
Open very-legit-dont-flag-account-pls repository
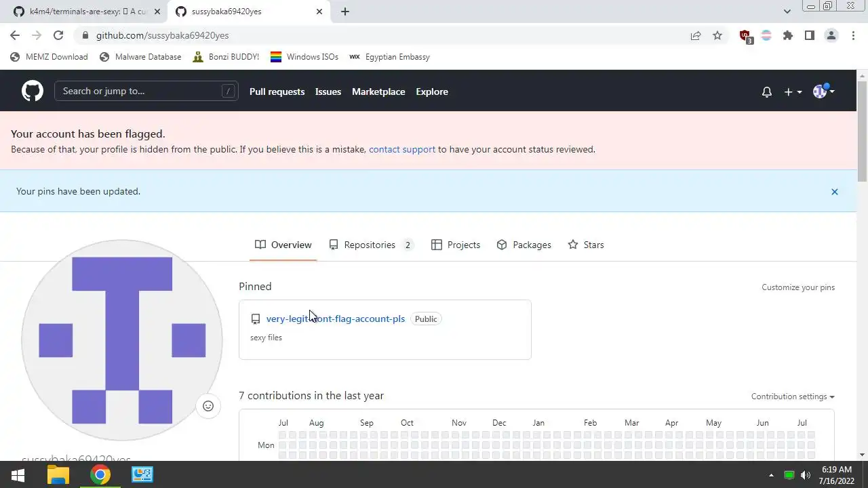coord(336,319)
